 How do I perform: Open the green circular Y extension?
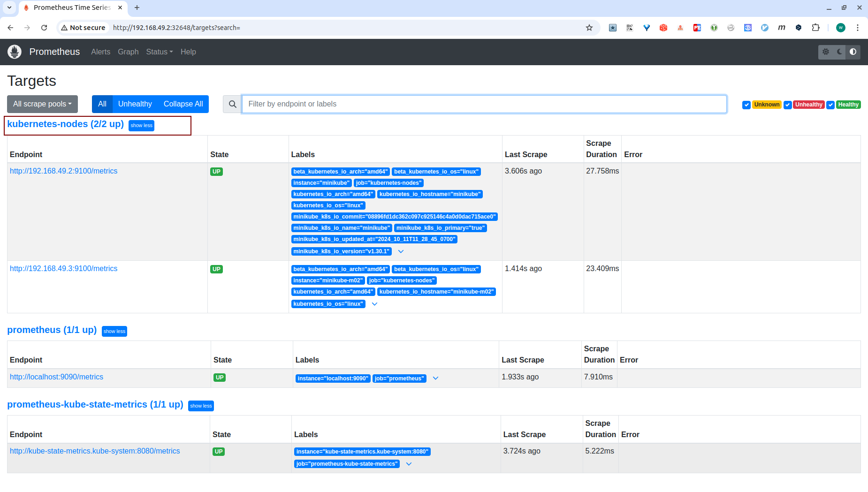[x=714, y=28]
